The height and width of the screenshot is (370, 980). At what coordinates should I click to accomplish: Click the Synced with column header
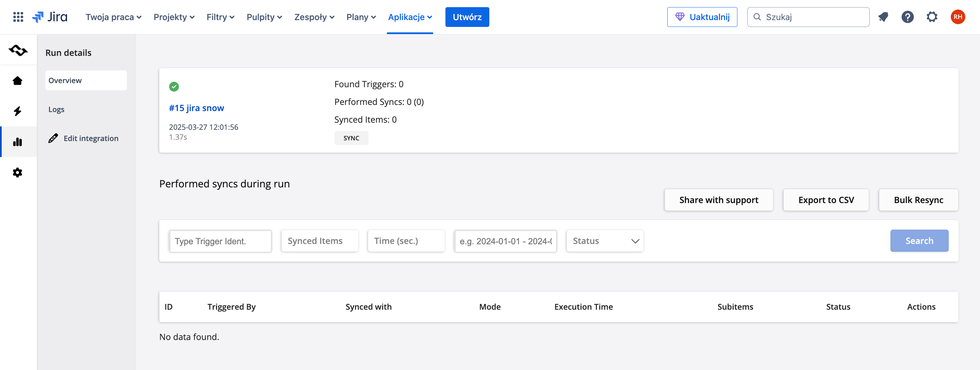tap(368, 307)
